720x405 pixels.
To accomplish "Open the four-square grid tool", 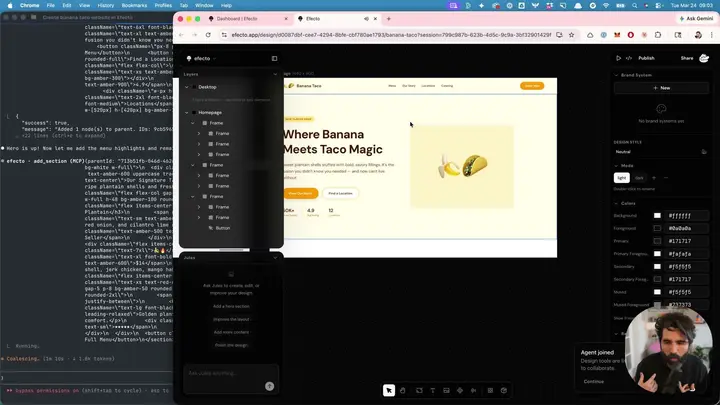I will click(490, 390).
